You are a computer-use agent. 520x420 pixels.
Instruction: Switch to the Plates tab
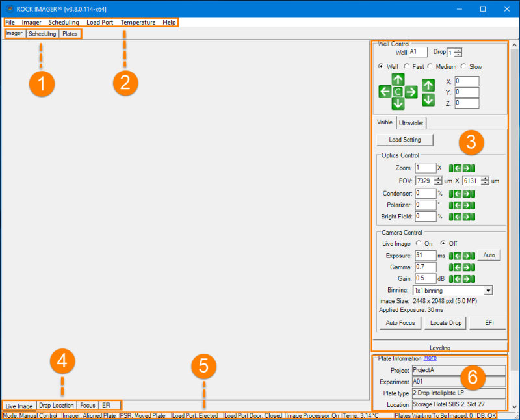click(x=70, y=34)
